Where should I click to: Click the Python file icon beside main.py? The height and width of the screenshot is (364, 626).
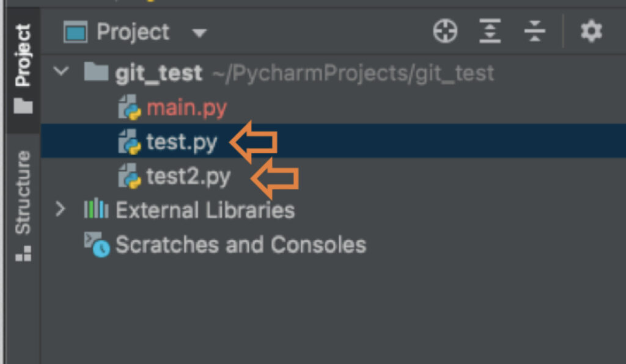point(130,107)
